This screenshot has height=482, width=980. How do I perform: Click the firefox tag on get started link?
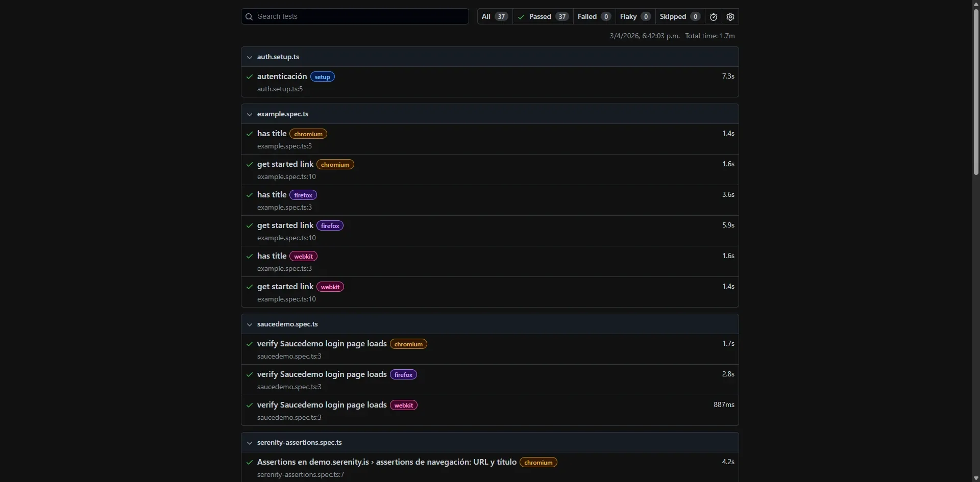coord(330,226)
